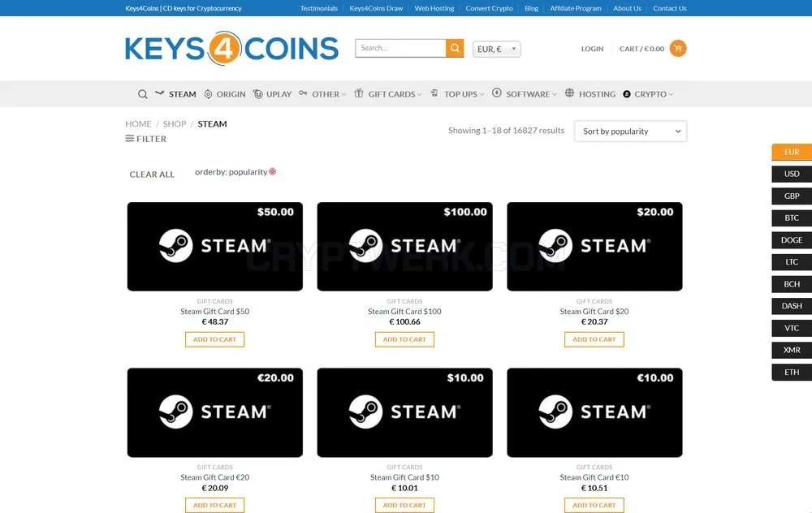
Task: Open the Origin category in the nav bar
Action: point(231,94)
